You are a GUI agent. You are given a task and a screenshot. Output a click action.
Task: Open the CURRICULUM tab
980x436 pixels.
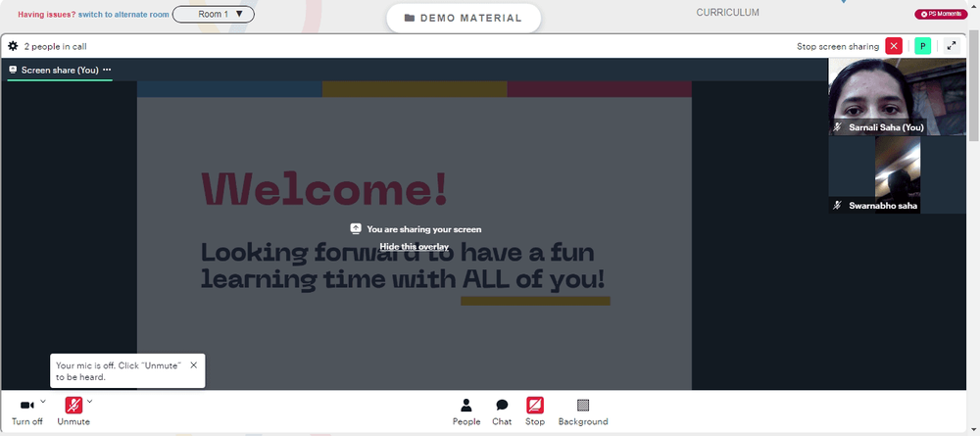point(727,13)
